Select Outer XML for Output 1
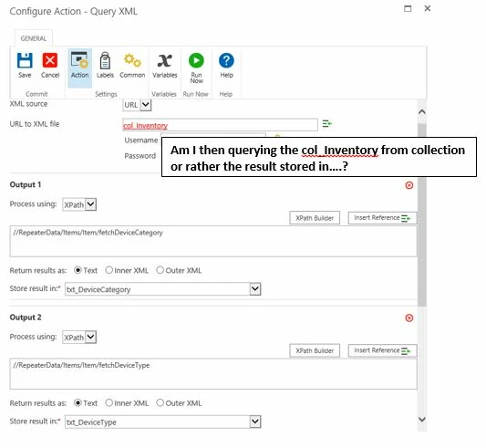The width and height of the screenshot is (486, 448). 160,270
